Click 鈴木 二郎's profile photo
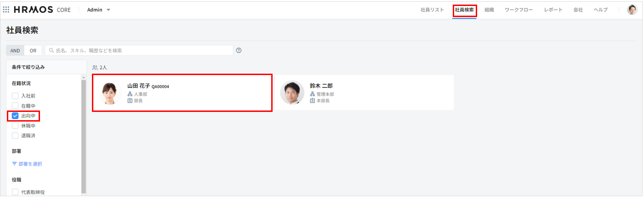644x198 pixels. 292,93
